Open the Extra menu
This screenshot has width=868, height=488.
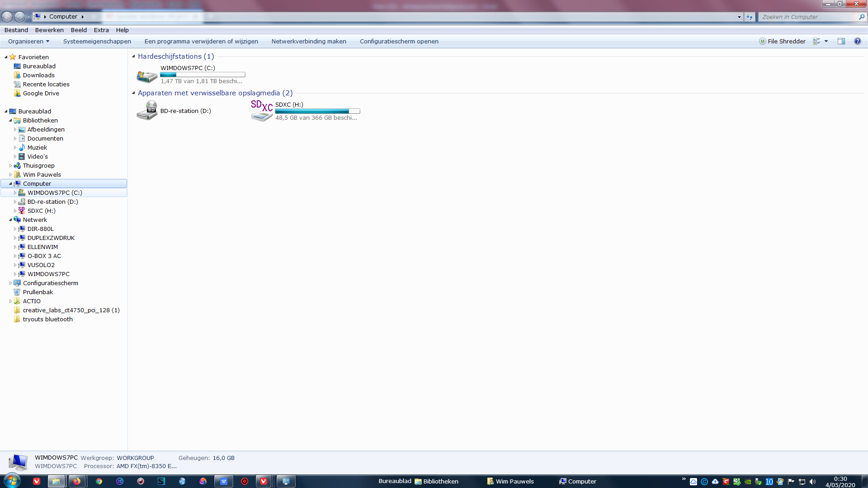[101, 30]
